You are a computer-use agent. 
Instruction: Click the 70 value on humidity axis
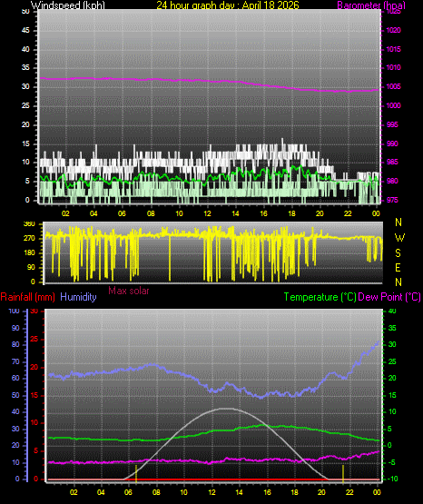[15, 361]
